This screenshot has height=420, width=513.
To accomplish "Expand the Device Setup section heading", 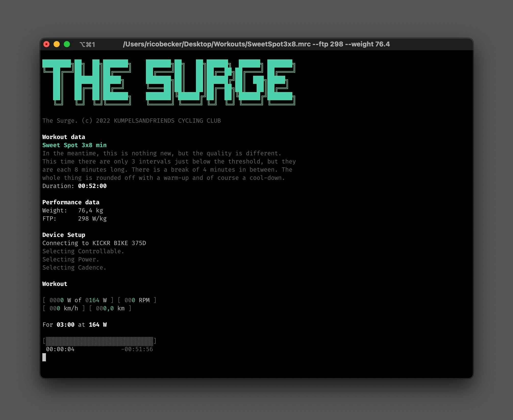I will tap(64, 235).
